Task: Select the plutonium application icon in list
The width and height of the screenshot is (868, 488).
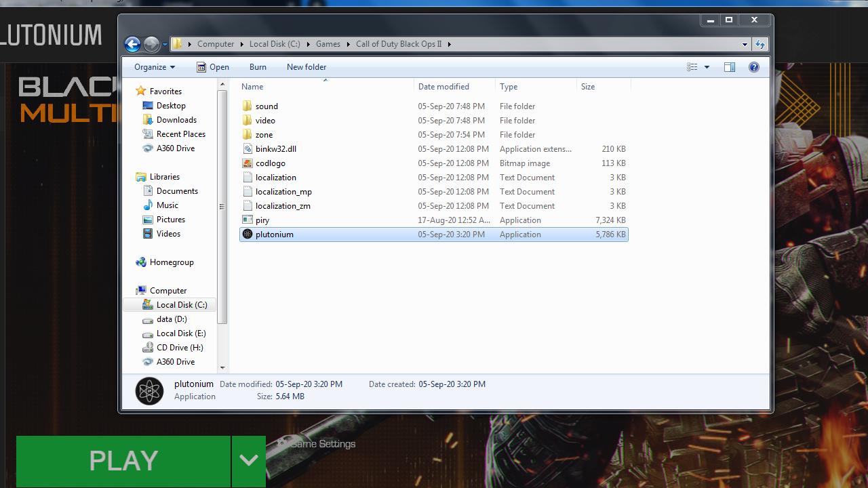Action: click(248, 235)
